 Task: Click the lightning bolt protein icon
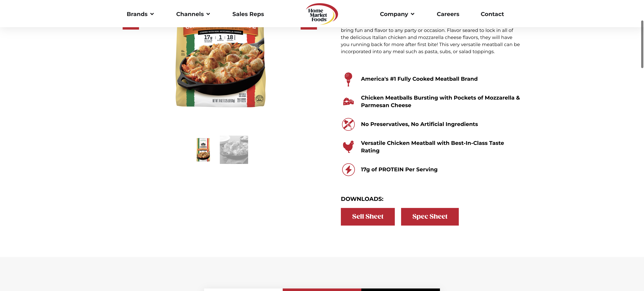[x=348, y=170]
